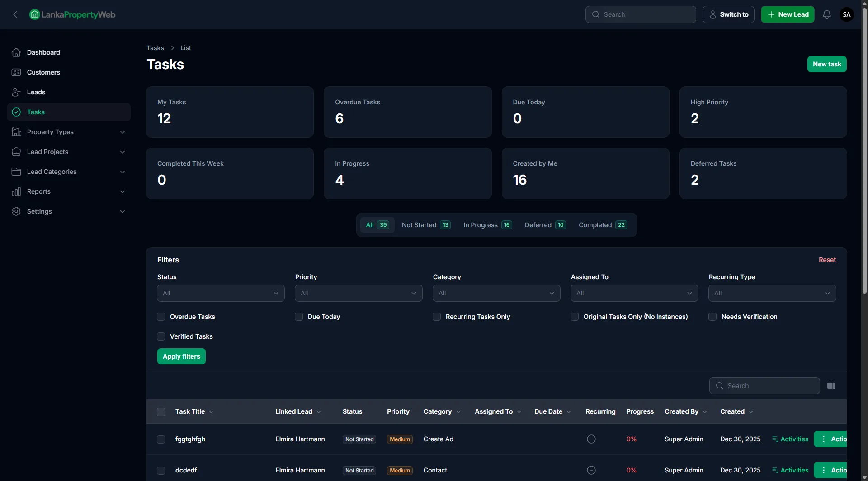Viewport: 868px width, 481px height.
Task: Click the Dashboard home icon in sidebar
Action: pos(16,52)
